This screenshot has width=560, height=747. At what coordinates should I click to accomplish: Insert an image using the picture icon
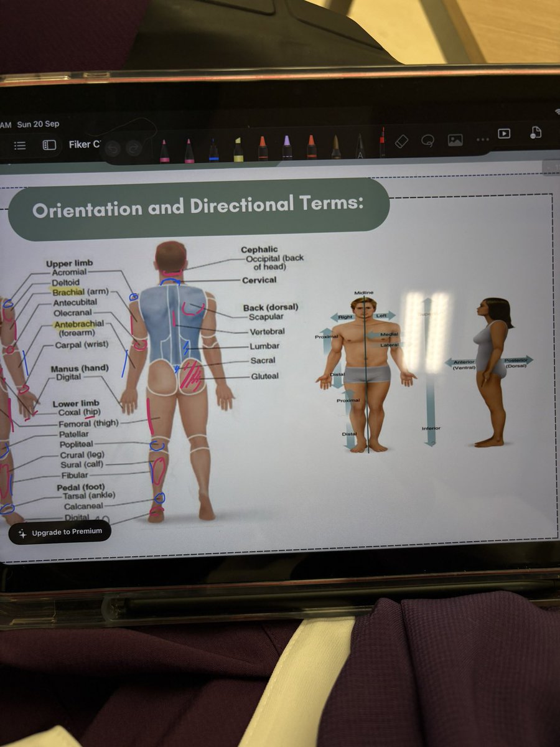click(455, 140)
